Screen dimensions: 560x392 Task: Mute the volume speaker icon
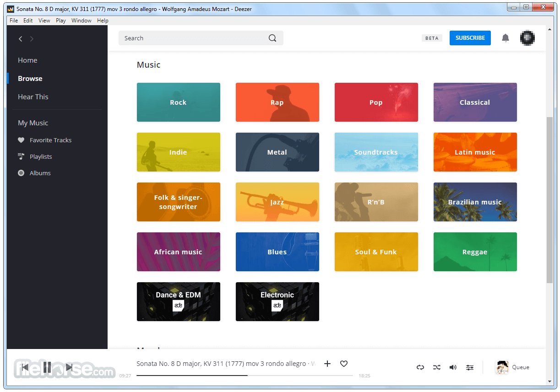tap(453, 367)
